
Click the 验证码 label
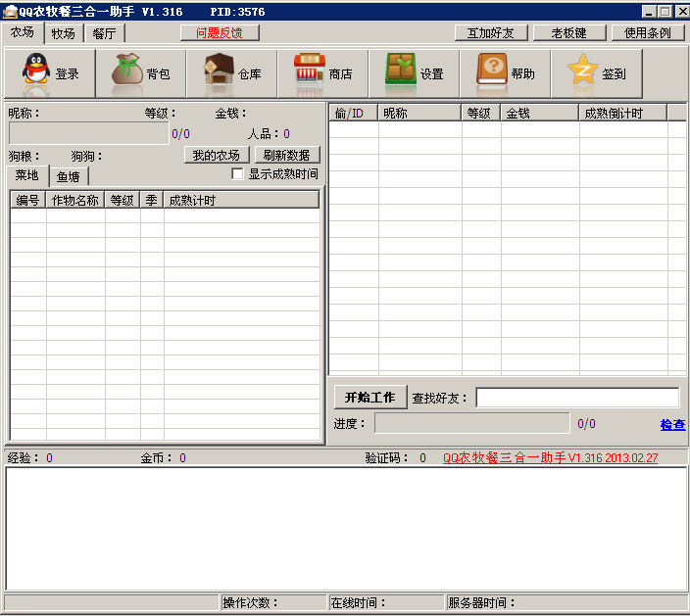386,458
